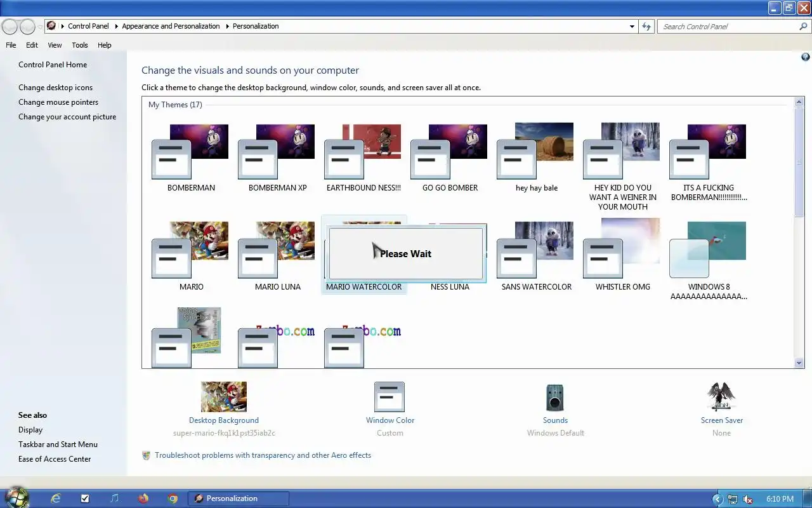Image resolution: width=812 pixels, height=508 pixels.
Task: Apply the BOMBERMAN theme
Action: [191, 157]
